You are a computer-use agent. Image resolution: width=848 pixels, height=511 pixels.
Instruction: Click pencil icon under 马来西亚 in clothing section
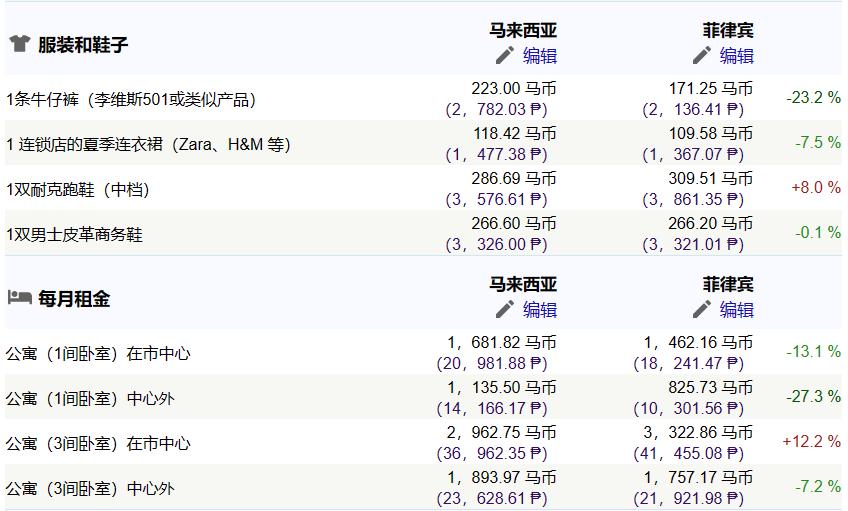tap(505, 55)
